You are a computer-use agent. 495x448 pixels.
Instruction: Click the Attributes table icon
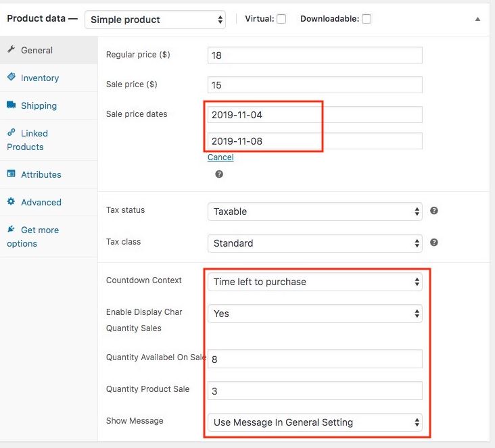coord(11,174)
